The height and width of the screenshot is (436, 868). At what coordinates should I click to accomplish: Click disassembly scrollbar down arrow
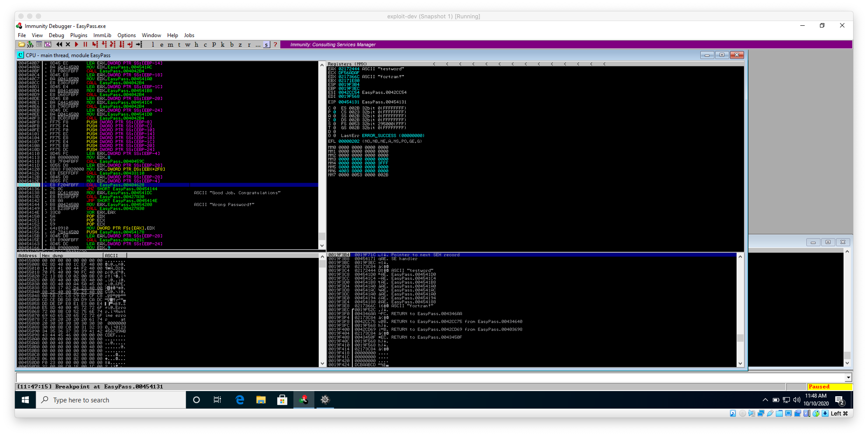coord(322,246)
